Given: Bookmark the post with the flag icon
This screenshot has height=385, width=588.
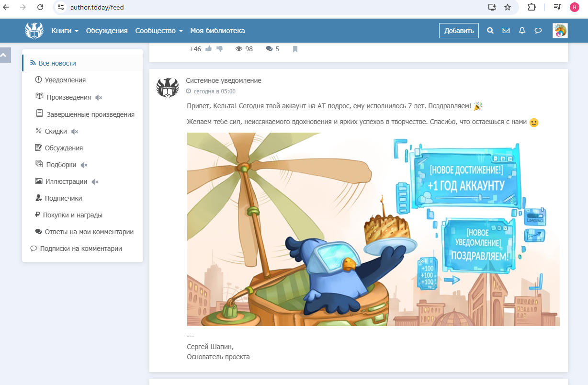Looking at the screenshot, I should pyautogui.click(x=295, y=49).
